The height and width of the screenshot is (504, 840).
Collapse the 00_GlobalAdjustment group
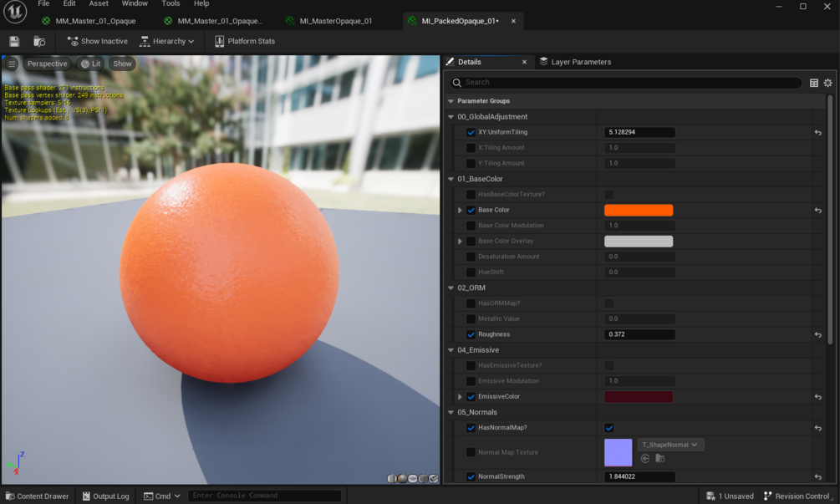pyautogui.click(x=451, y=117)
